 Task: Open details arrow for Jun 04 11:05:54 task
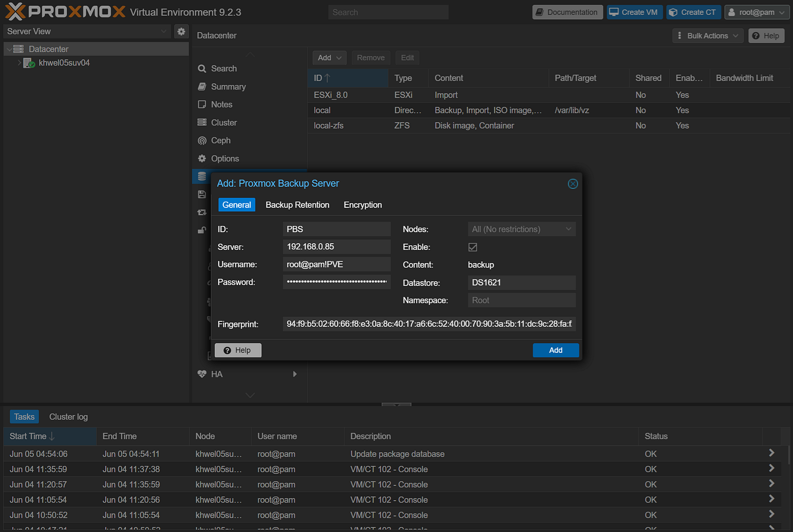[771, 499]
